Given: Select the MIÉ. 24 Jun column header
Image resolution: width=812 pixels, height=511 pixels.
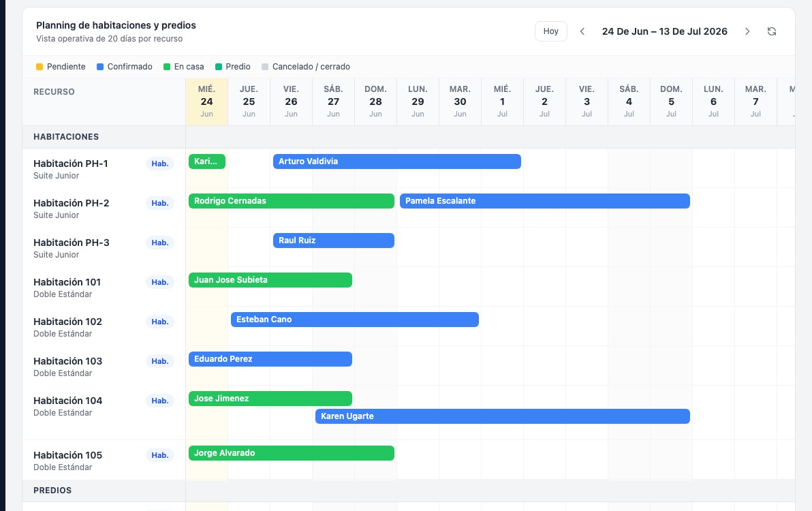Looking at the screenshot, I should pyautogui.click(x=206, y=102).
